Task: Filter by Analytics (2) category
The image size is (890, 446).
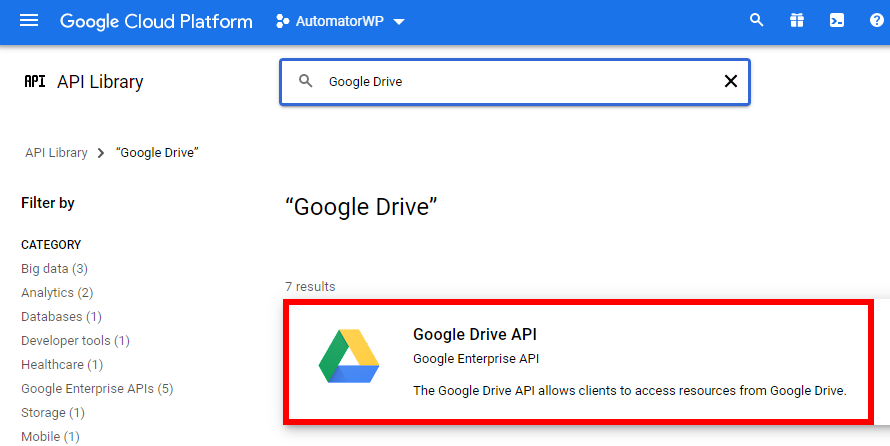Action: tap(57, 293)
